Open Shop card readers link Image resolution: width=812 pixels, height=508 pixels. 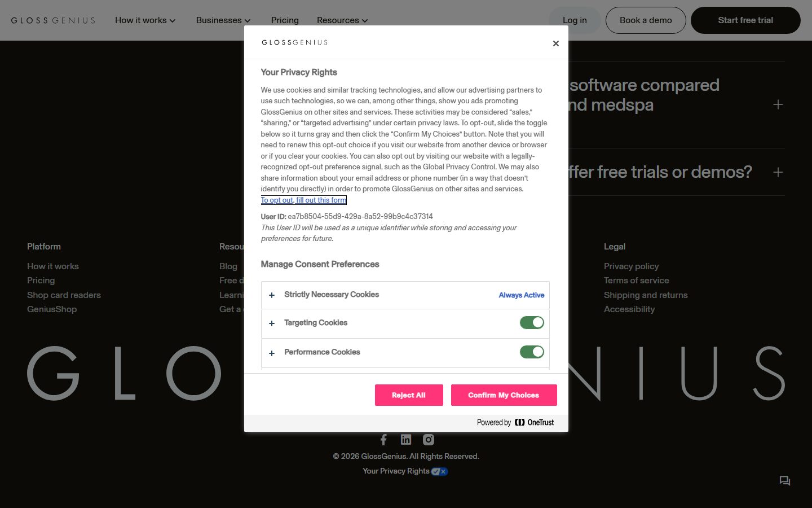[x=64, y=295]
